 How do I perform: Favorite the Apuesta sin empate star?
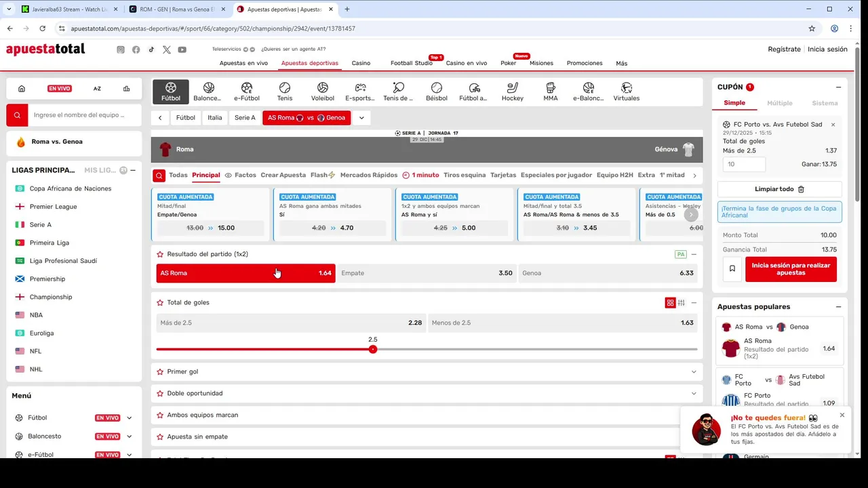click(x=160, y=437)
